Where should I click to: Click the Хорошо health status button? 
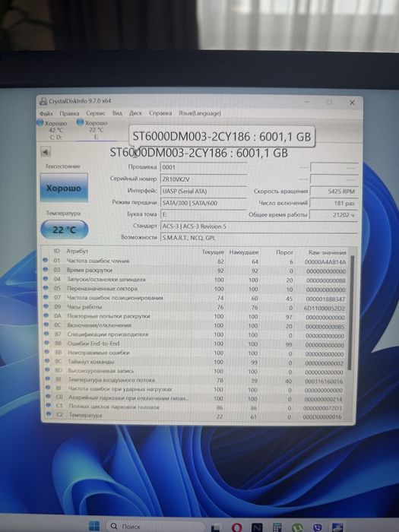[x=64, y=188]
